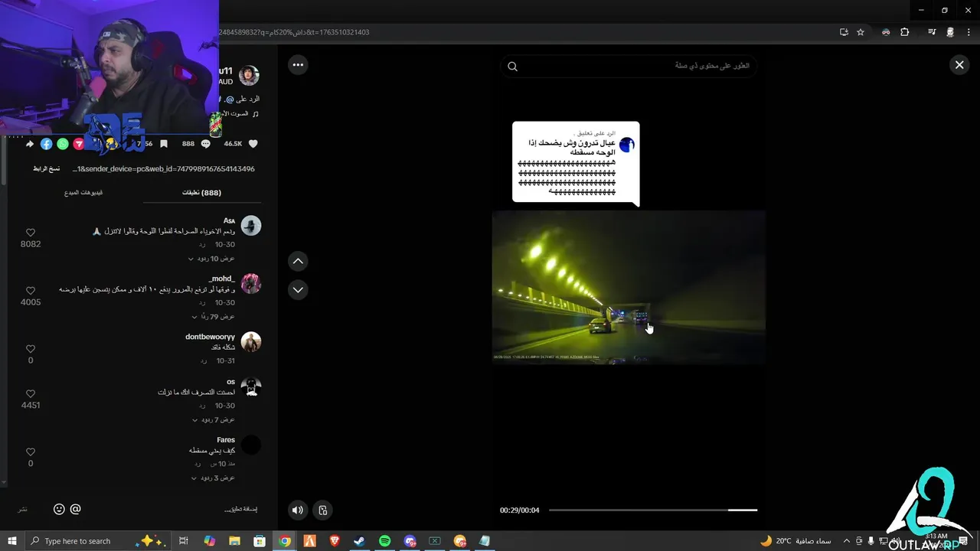Open comments bubble showing 888
This screenshot has width=980, height=551.
coord(205,143)
